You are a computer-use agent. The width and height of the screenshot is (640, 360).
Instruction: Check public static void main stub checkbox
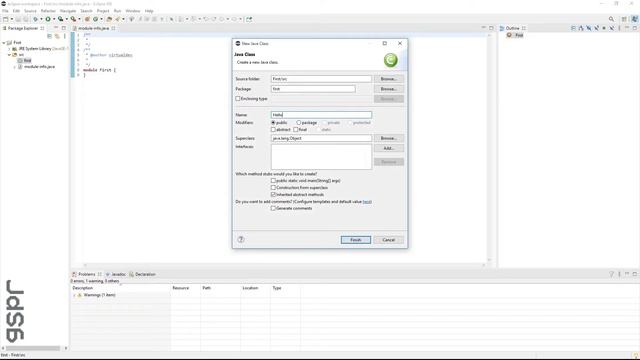tap(273, 180)
